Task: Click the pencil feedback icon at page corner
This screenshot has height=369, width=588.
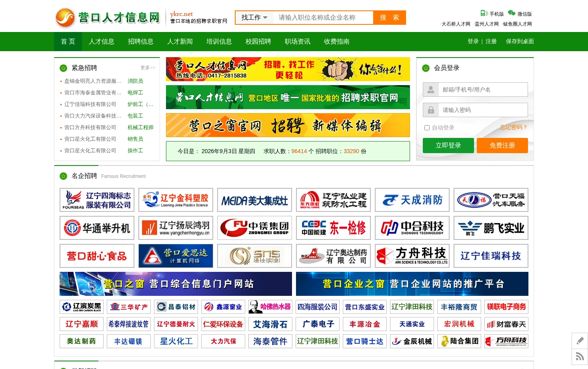Action: (580, 341)
